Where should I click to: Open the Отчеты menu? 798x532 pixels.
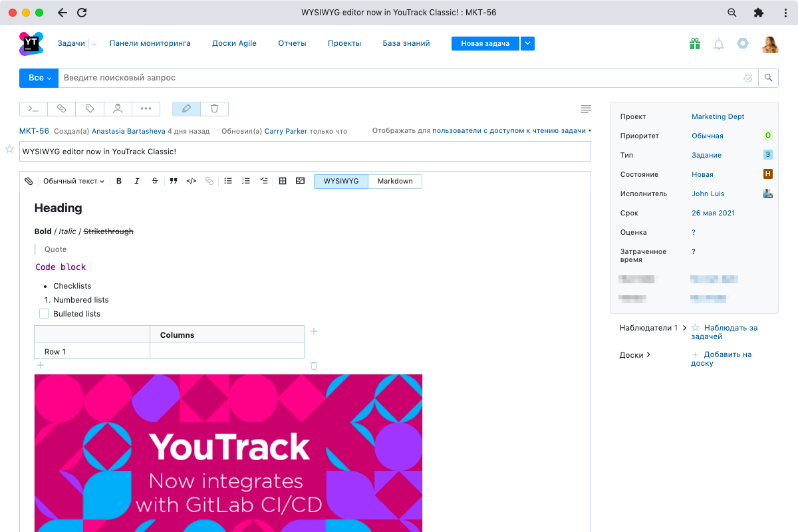(292, 43)
